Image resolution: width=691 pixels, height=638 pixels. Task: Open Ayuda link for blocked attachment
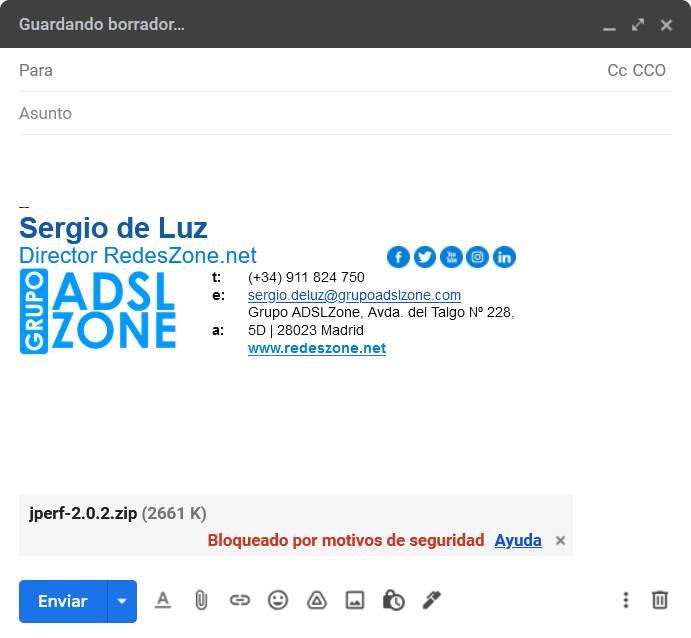518,540
